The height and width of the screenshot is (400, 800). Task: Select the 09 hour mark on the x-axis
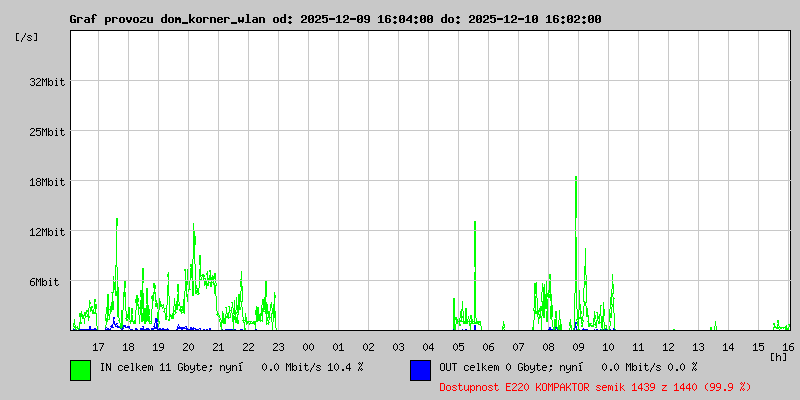578,346
